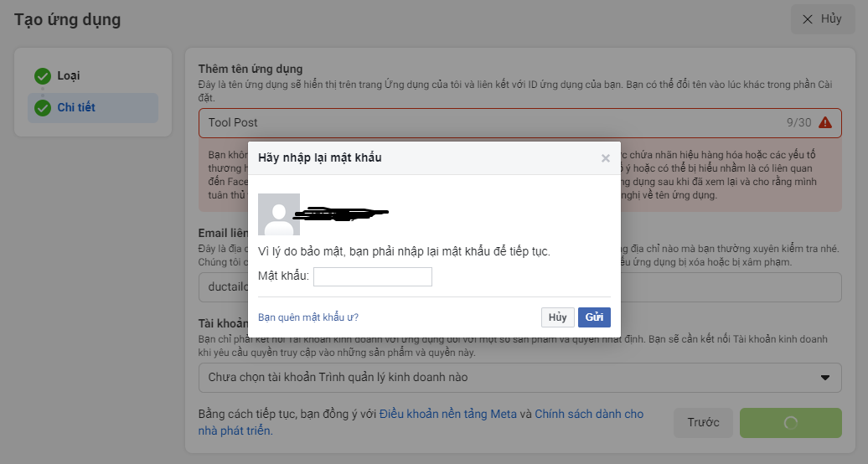This screenshot has width=868, height=464.
Task: Open the 'Bạn quên mật khẩu ư?' link
Action: 307,317
